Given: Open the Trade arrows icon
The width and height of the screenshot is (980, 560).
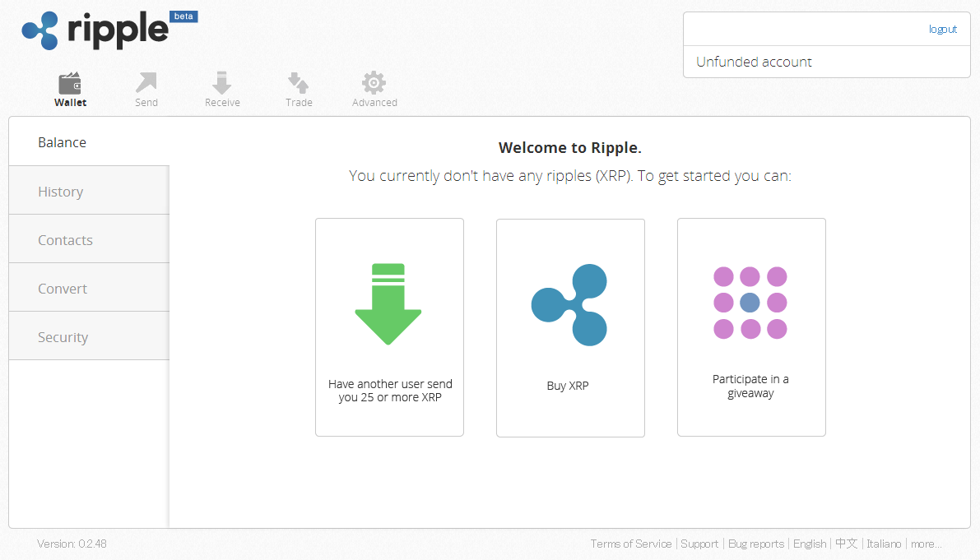Looking at the screenshot, I should (x=298, y=82).
